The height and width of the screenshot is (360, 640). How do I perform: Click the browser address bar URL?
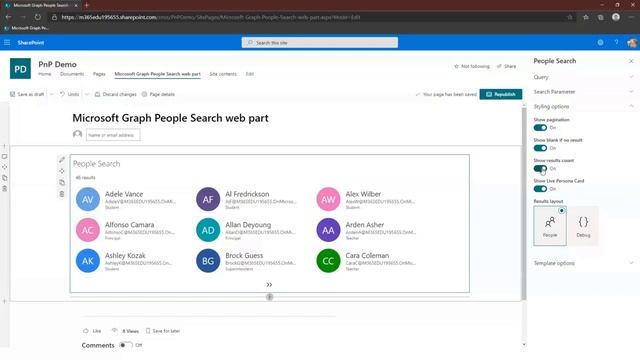point(210,17)
